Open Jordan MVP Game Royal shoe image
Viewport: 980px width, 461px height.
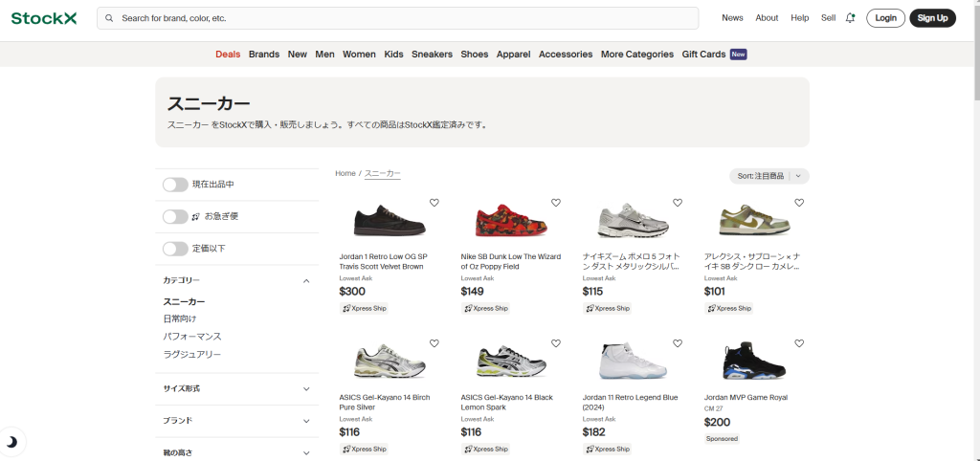754,361
